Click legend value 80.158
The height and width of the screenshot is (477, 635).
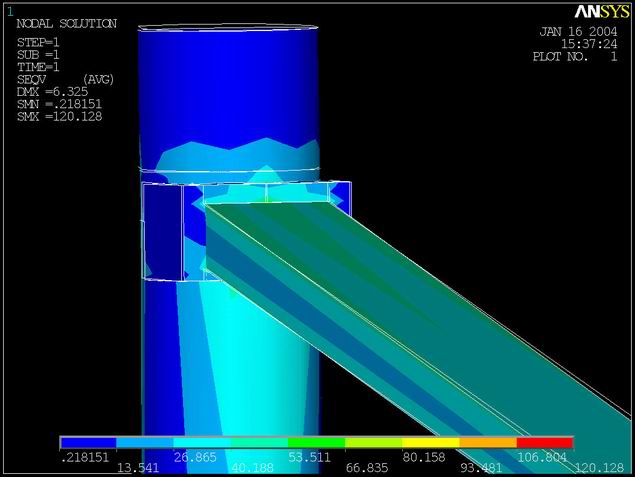coord(424,458)
